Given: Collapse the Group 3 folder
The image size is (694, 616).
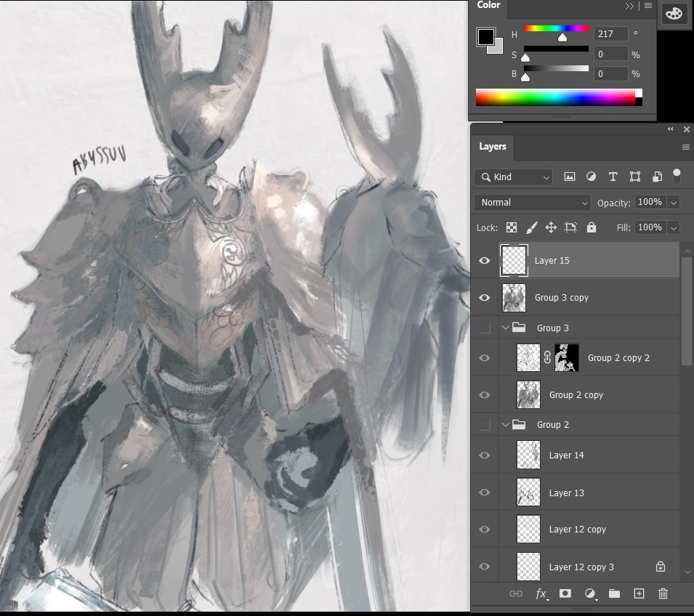Looking at the screenshot, I should (x=505, y=328).
